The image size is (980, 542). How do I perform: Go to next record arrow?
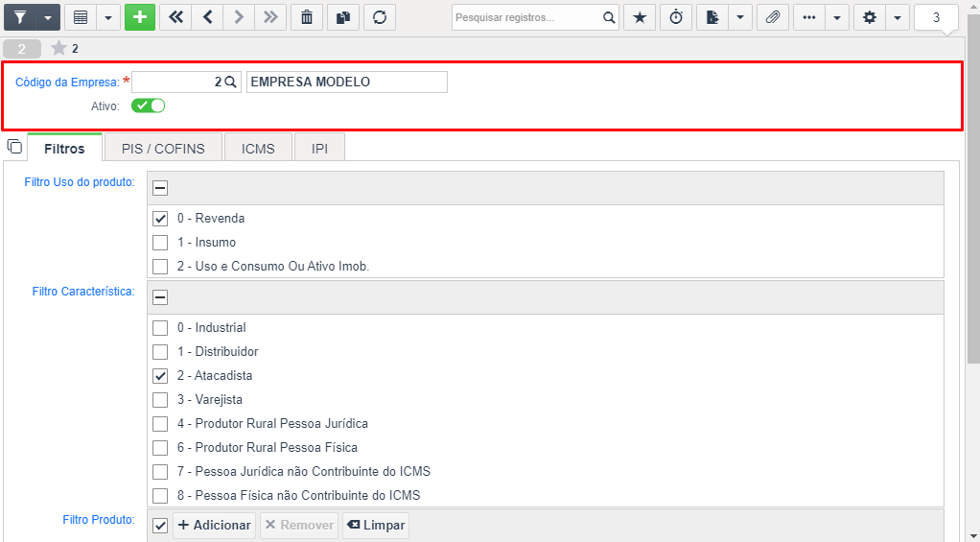click(x=239, y=17)
